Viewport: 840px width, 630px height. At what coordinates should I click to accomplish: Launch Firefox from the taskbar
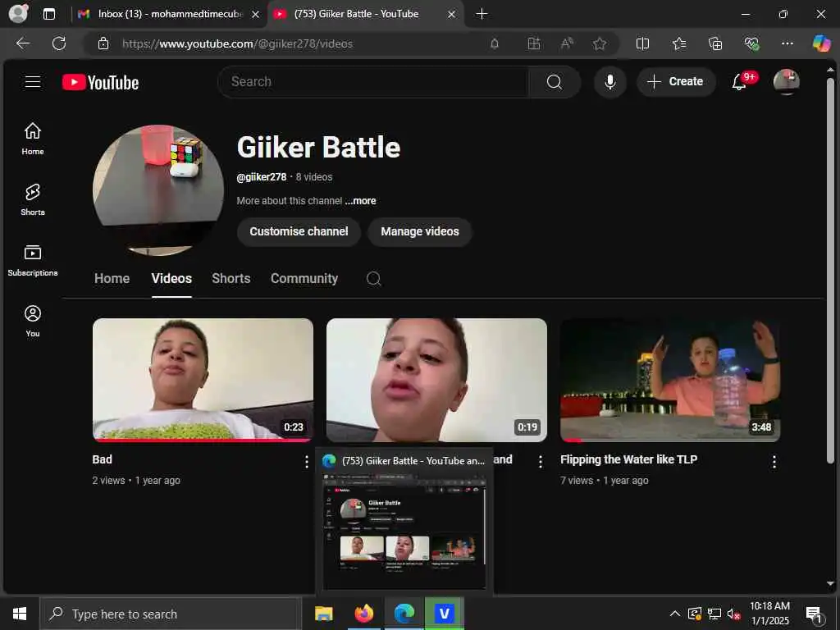pos(363,614)
